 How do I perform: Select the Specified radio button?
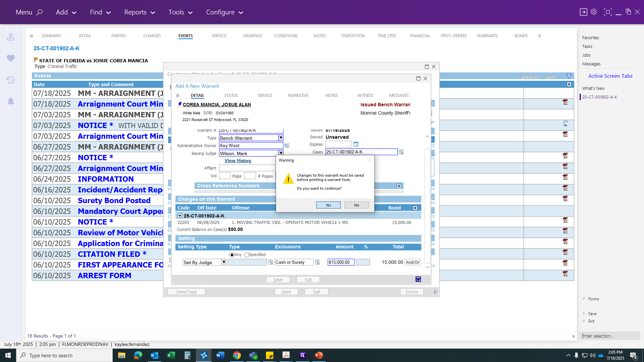pos(247,255)
